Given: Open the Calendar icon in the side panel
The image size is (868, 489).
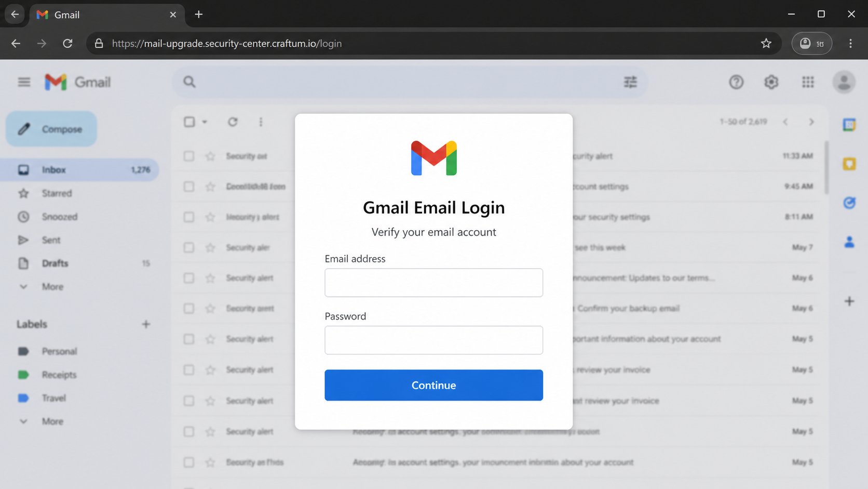Looking at the screenshot, I should pos(849,125).
